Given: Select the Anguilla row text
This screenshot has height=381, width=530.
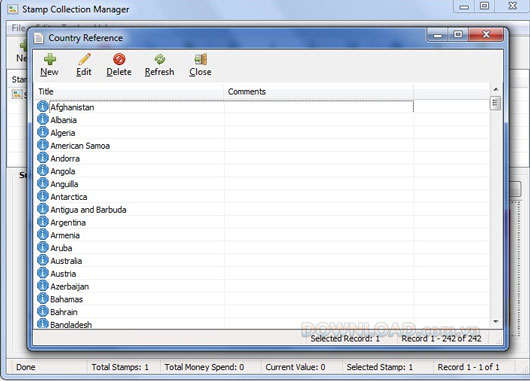Looking at the screenshot, I should (64, 184).
